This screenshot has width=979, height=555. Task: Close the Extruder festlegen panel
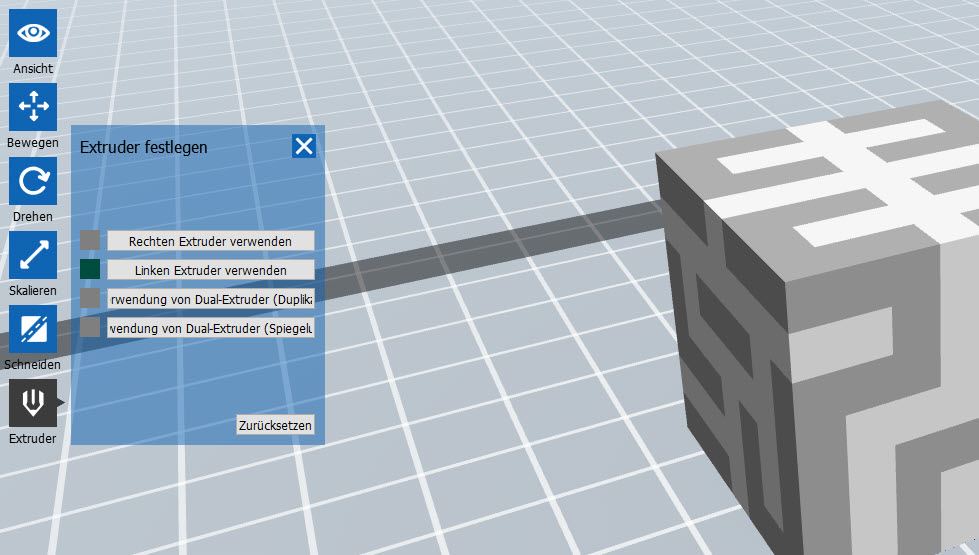pos(304,146)
